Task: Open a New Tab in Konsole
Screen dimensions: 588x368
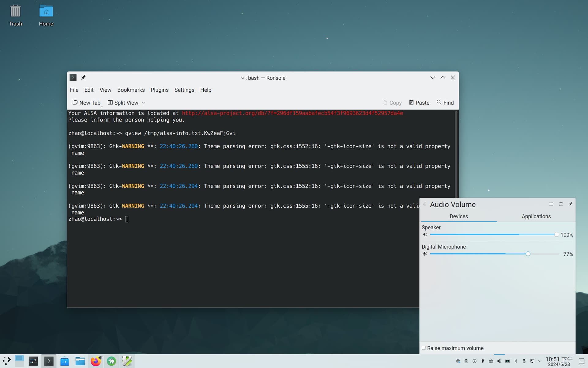Action: click(87, 102)
